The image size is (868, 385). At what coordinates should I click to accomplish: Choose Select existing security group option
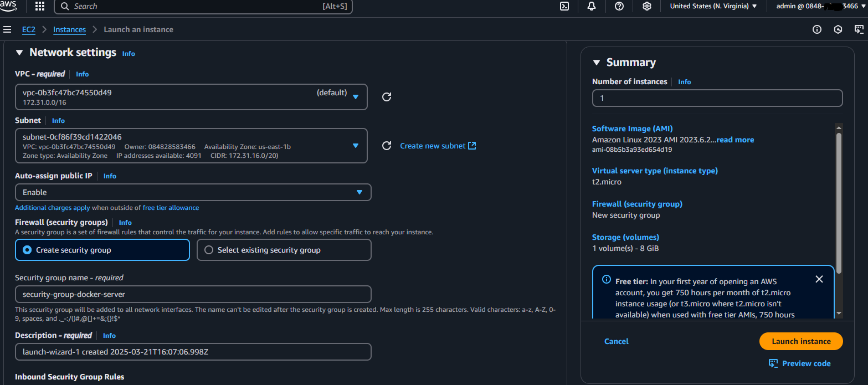pyautogui.click(x=284, y=250)
